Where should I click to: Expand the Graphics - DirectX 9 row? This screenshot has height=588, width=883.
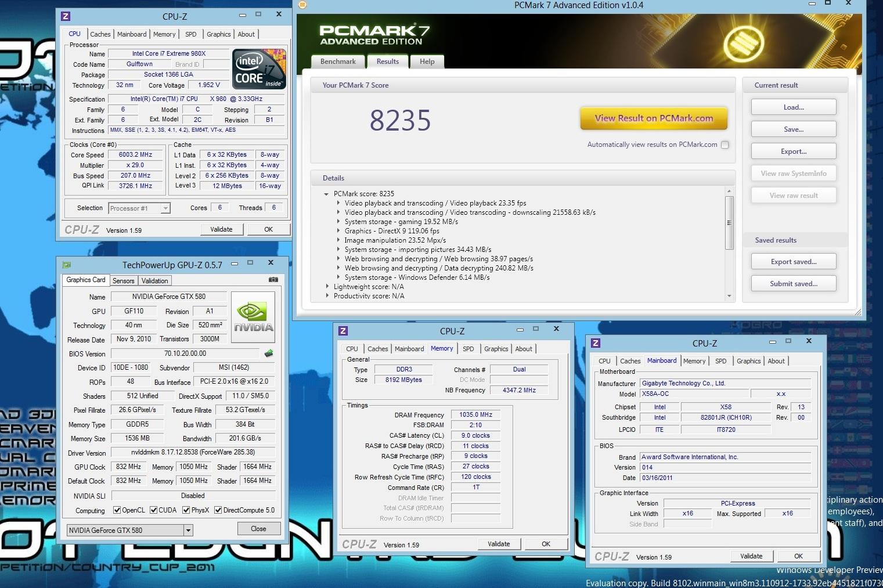(338, 231)
